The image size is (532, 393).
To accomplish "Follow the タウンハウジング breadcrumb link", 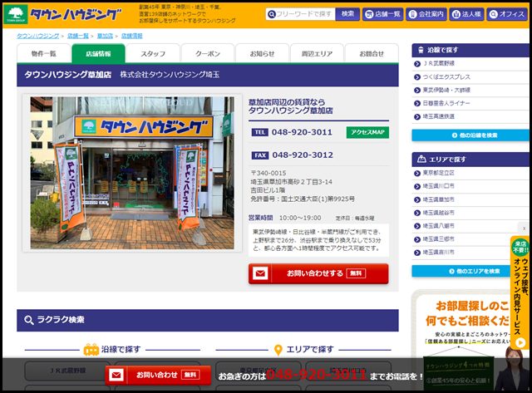I will point(38,36).
